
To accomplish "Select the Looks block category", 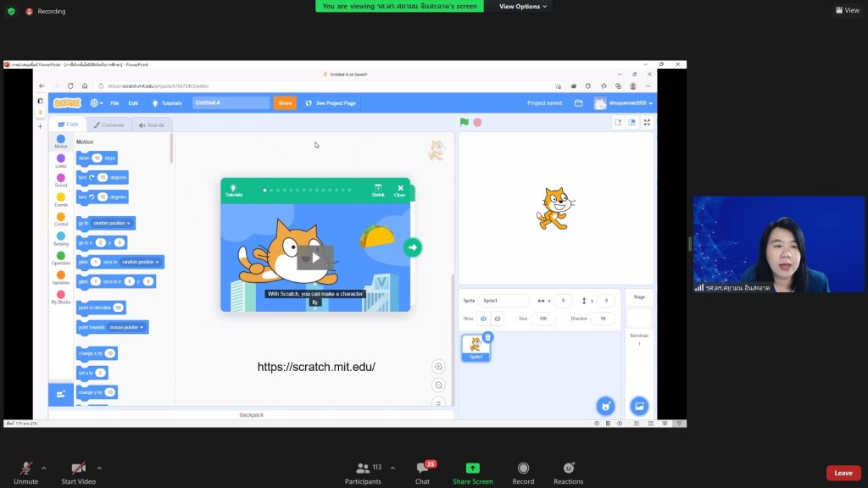I will (61, 161).
